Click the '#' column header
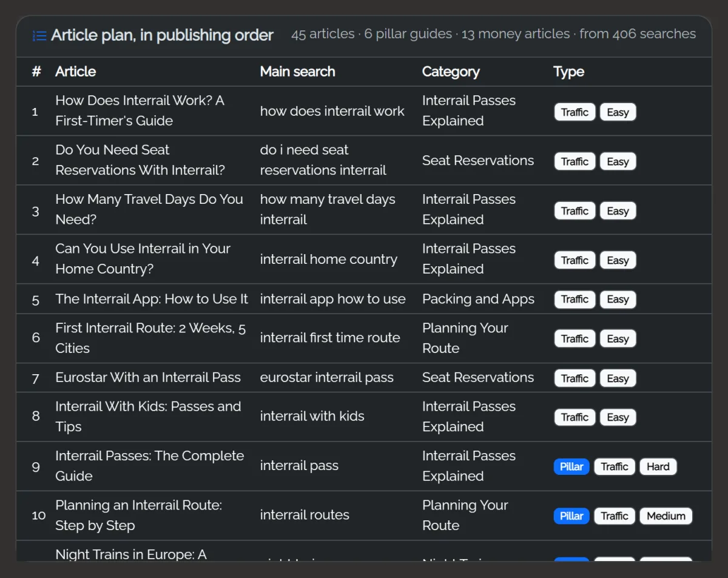Image resolution: width=728 pixels, height=578 pixels. pyautogui.click(x=36, y=72)
